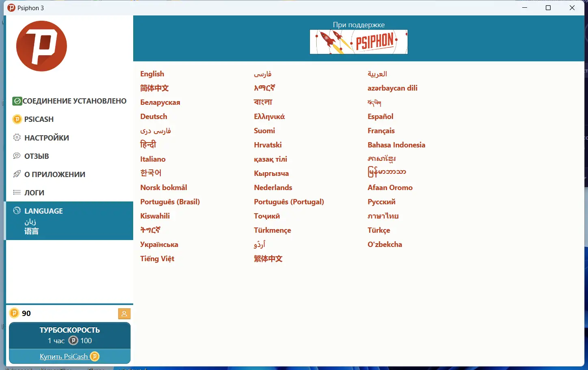
Task: Choose Suomi language
Action: [x=264, y=131]
